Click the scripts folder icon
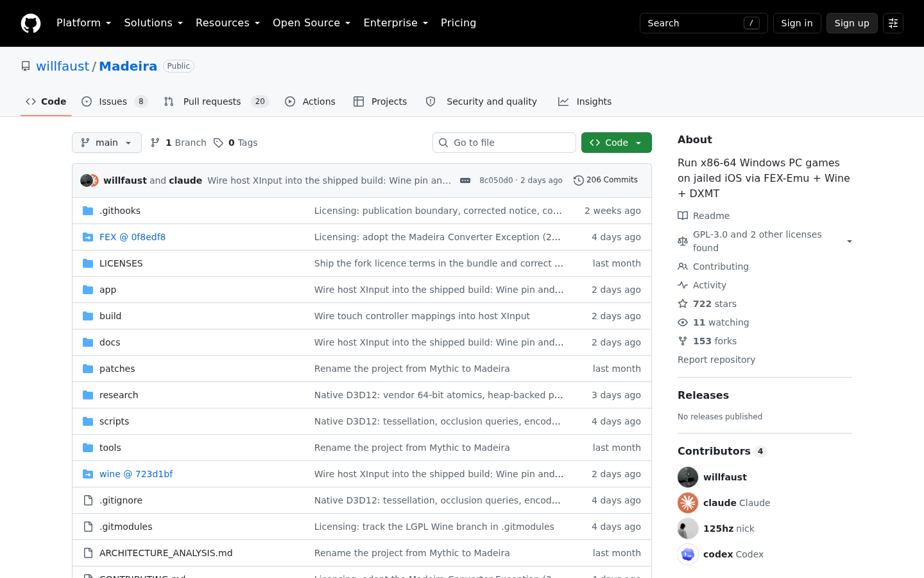Viewport: 924px width, 578px height. point(88,421)
